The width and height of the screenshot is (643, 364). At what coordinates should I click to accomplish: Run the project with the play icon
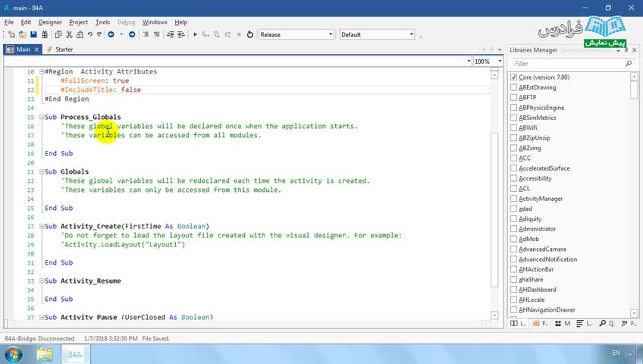pos(195,35)
